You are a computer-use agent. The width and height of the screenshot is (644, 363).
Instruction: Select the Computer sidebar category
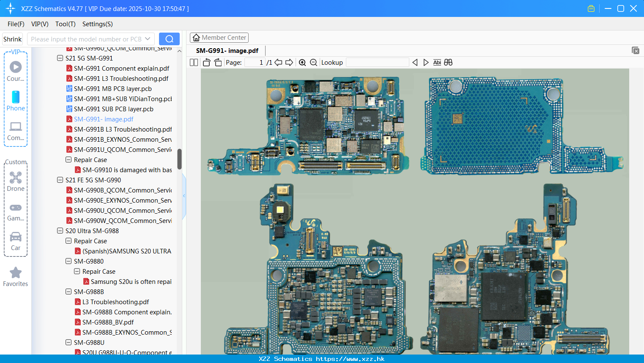tap(16, 131)
